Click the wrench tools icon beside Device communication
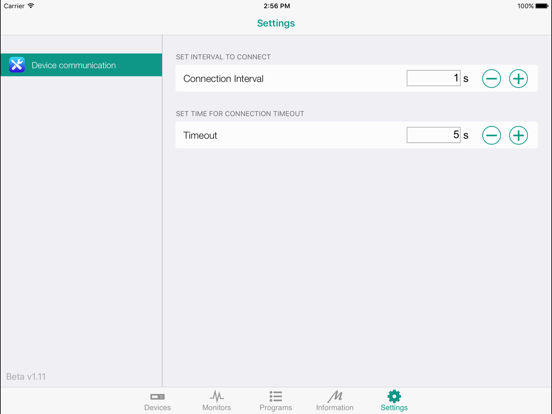This screenshot has width=552, height=414. click(x=17, y=65)
